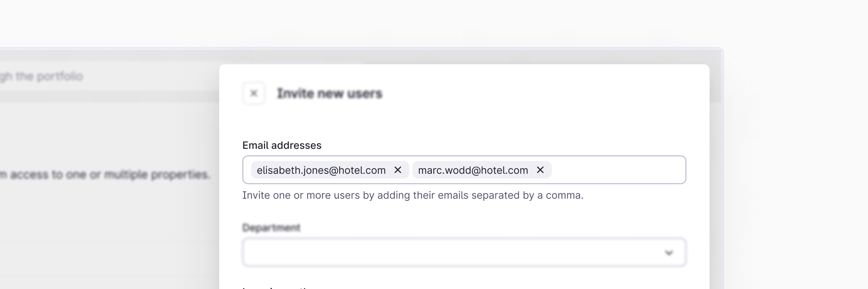Viewport: 868px width, 289px height.
Task: Focus the empty area of Email addresses input
Action: tap(618, 170)
